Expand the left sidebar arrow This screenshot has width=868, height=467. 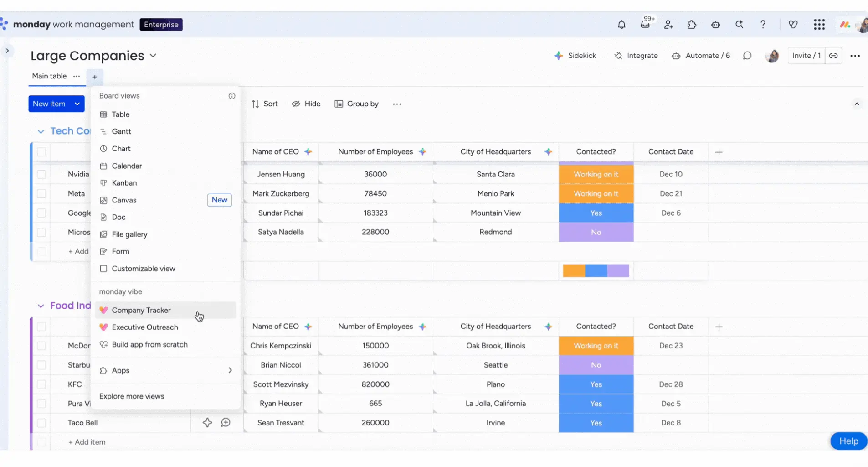click(7, 51)
